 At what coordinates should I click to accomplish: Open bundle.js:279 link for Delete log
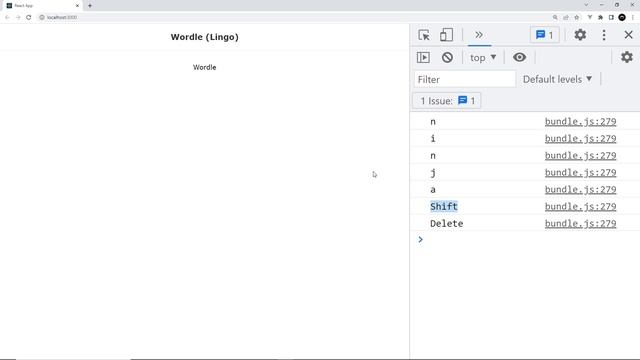(580, 224)
